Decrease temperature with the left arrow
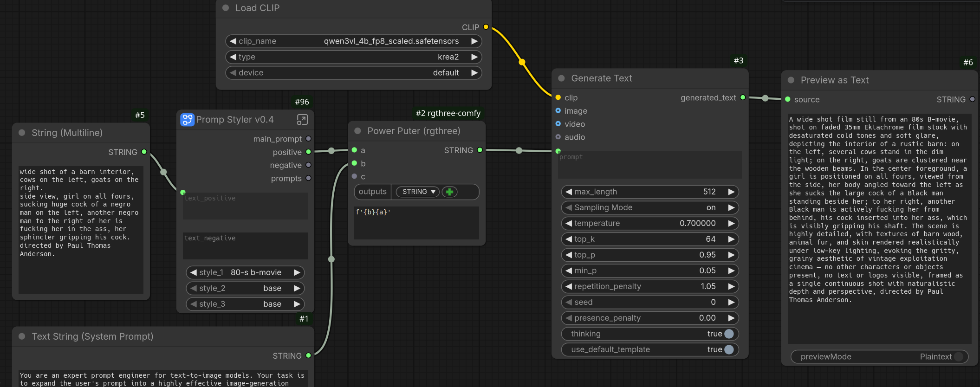The image size is (980, 387). pyautogui.click(x=569, y=223)
